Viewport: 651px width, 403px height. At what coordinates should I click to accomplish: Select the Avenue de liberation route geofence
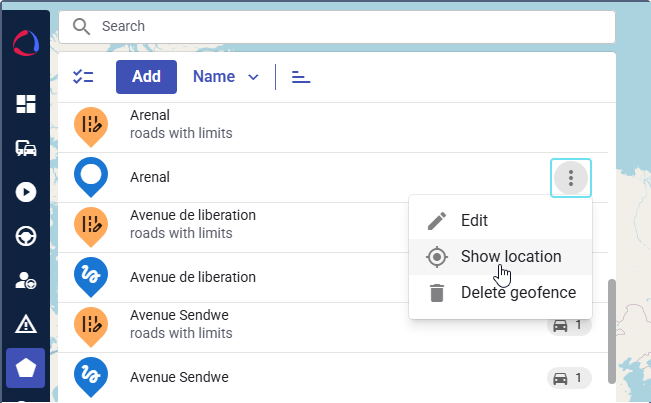[192, 277]
